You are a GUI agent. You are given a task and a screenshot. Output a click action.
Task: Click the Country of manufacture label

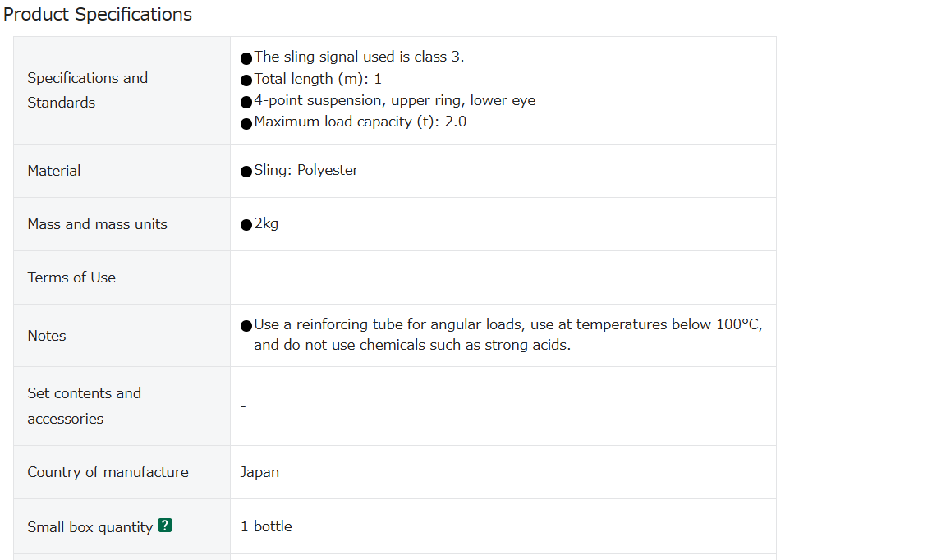(x=108, y=472)
